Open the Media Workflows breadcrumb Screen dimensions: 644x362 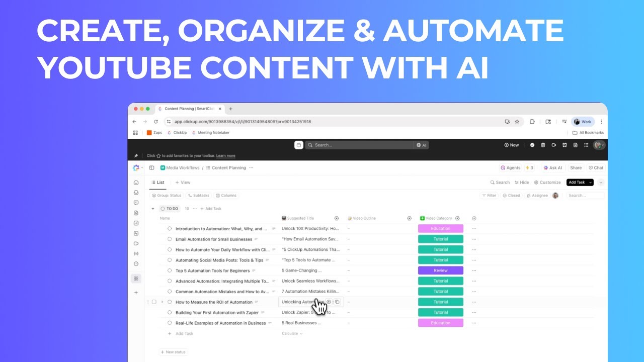pyautogui.click(x=180, y=168)
